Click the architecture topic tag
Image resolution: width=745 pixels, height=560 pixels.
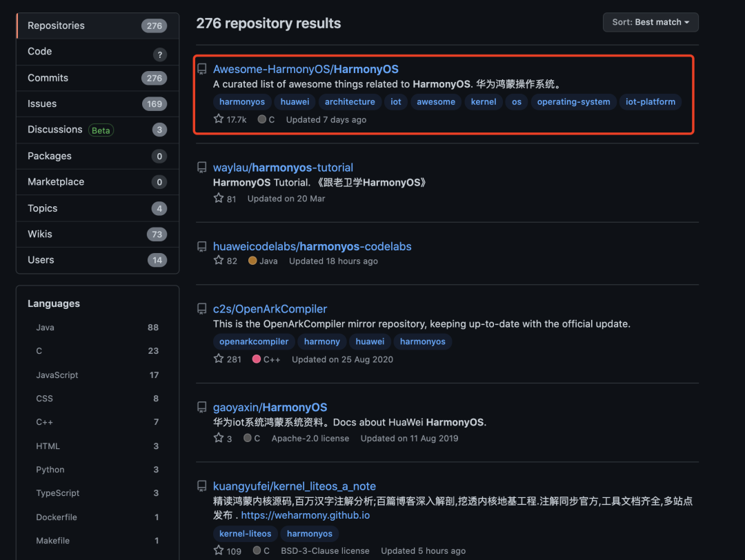point(350,101)
